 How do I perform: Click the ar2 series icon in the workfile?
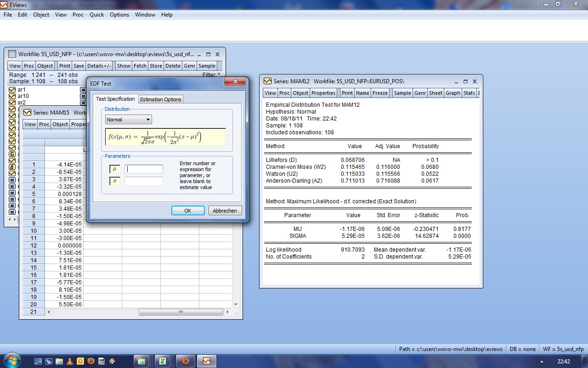[12, 103]
